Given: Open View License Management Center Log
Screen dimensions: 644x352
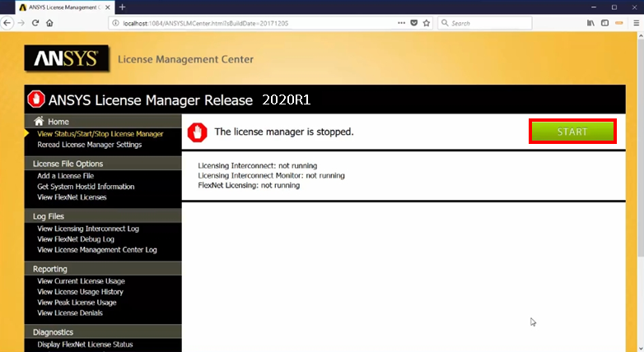Looking at the screenshot, I should point(97,250).
